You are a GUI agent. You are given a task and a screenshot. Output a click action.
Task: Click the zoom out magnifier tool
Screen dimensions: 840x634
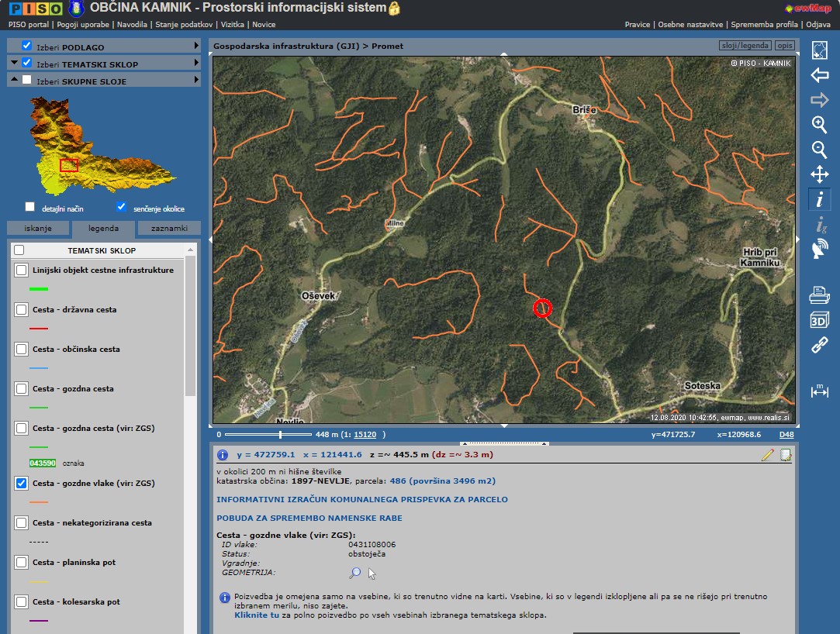point(819,149)
